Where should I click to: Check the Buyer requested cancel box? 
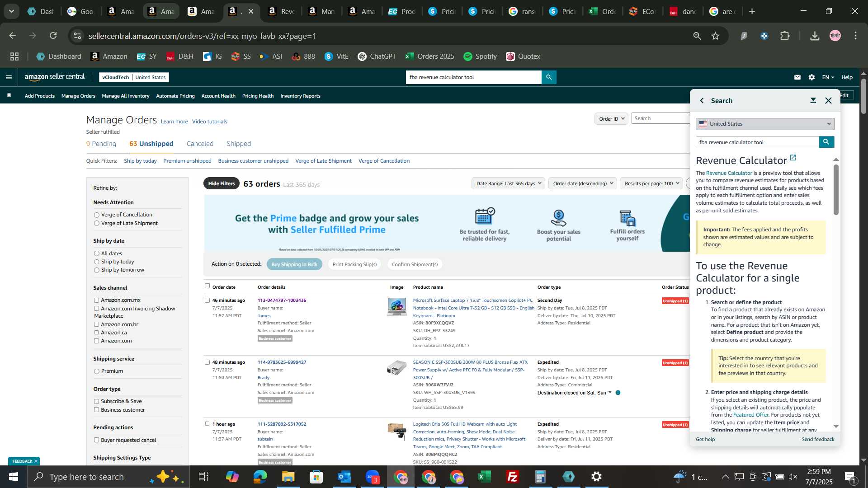coord(96,440)
